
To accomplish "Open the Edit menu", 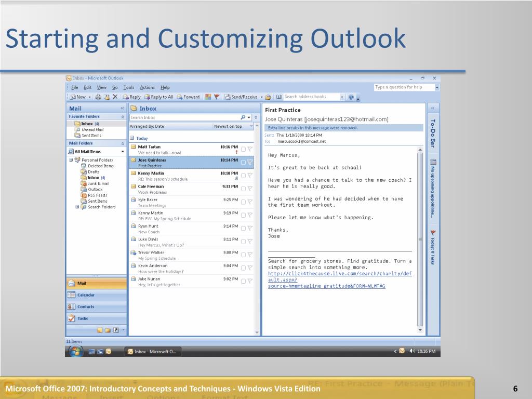I will (87, 87).
